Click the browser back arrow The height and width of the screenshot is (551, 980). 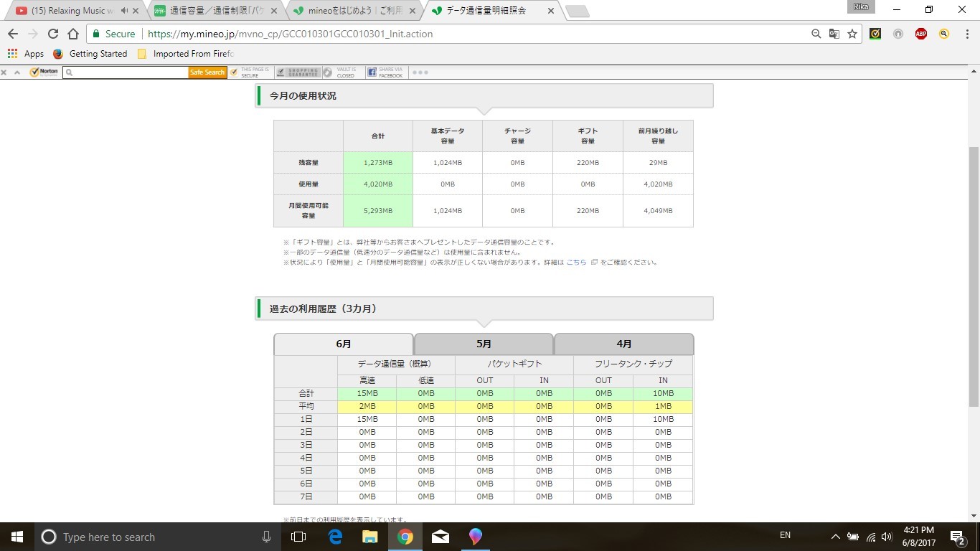pos(13,34)
